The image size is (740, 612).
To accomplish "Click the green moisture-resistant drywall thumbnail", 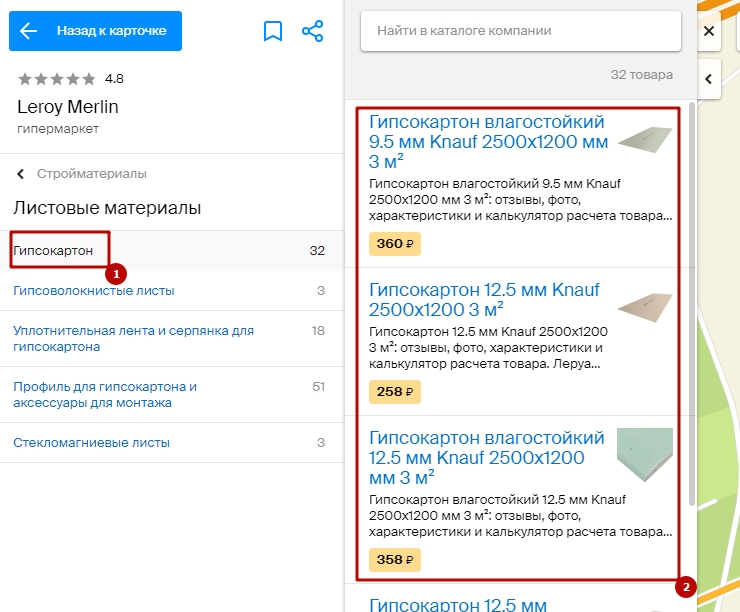I will click(x=645, y=455).
